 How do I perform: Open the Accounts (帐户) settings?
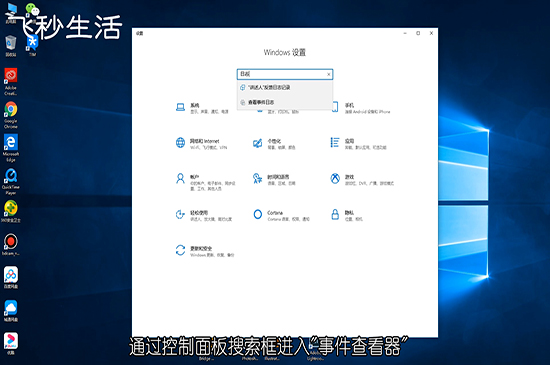205,182
